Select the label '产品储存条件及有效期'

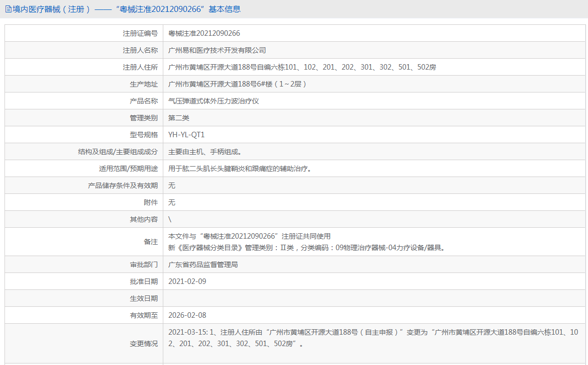(122, 185)
